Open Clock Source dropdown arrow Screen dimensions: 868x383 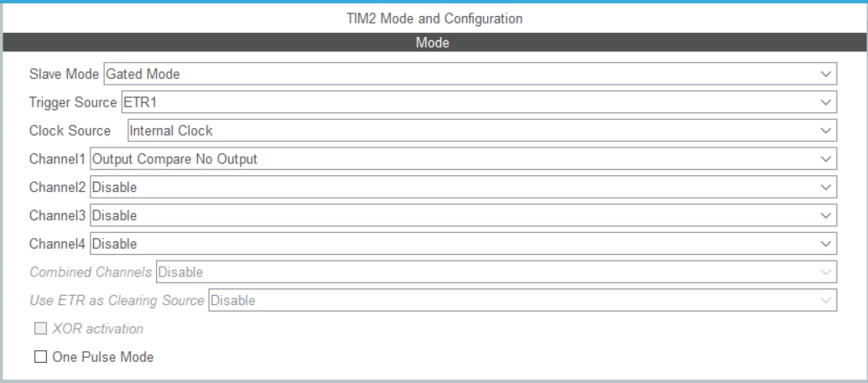pyautogui.click(x=825, y=131)
